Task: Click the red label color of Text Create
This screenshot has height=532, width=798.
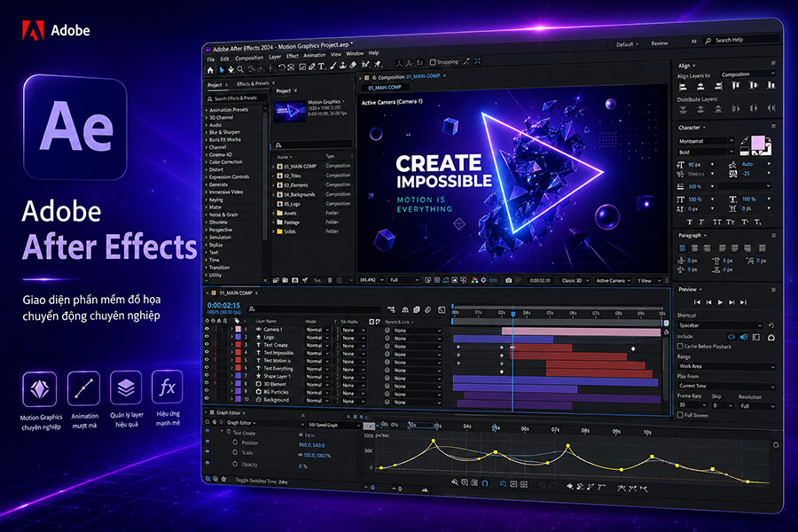Action: (x=239, y=345)
